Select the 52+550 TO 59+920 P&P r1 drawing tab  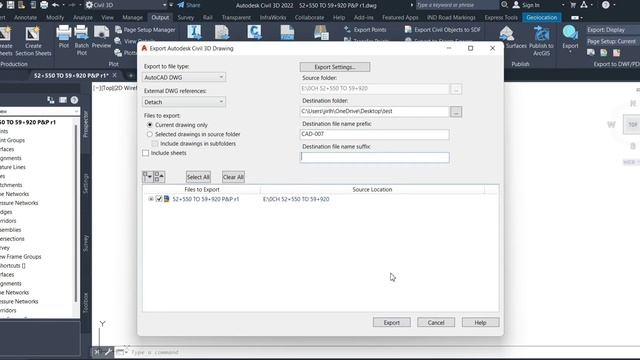click(71, 76)
